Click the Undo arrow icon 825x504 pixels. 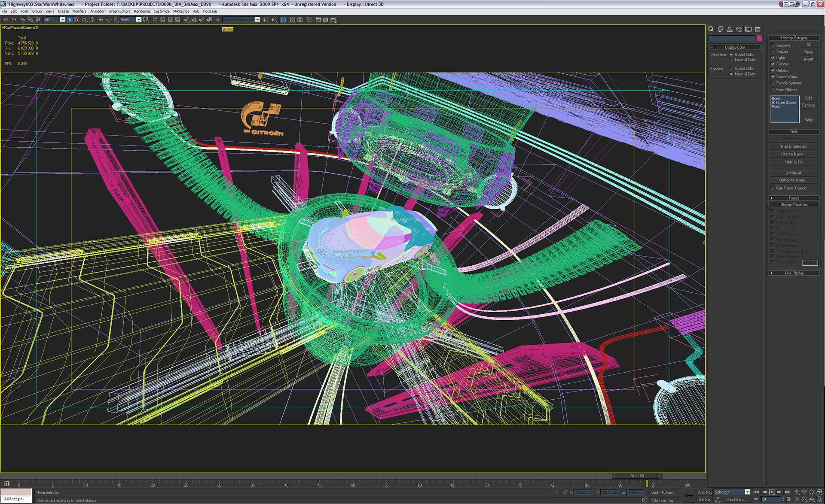tap(6, 19)
